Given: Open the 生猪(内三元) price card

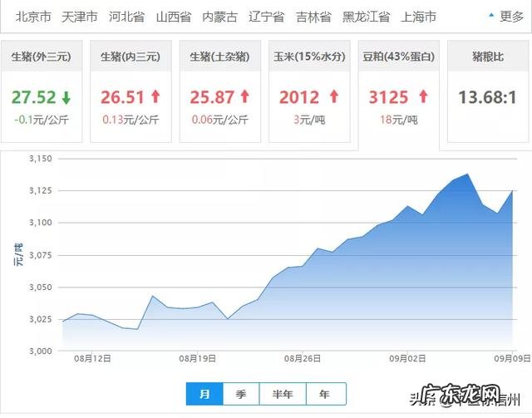Looking at the screenshot, I should pyautogui.click(x=131, y=91).
